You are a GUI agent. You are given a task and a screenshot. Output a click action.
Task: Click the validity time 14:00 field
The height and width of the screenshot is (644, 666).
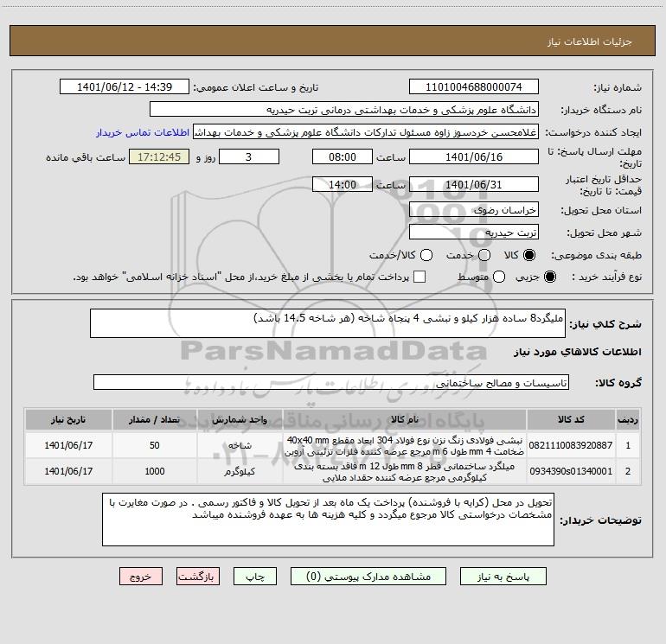coord(343,184)
